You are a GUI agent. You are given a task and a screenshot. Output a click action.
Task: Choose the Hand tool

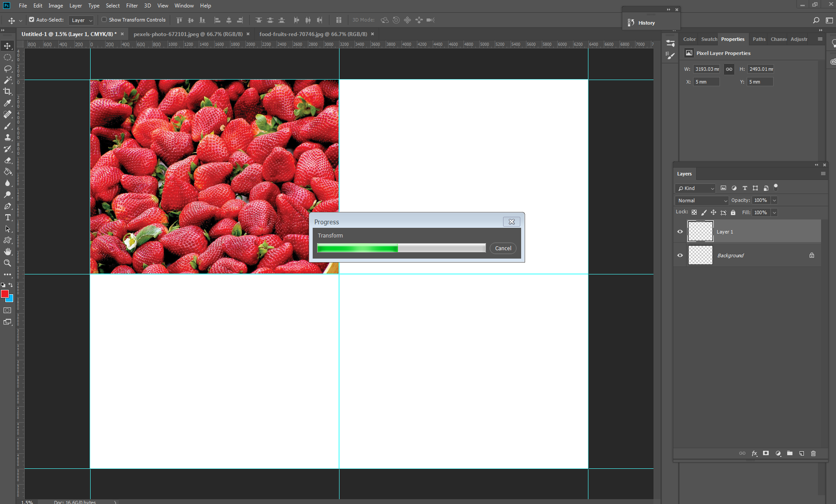(x=7, y=252)
